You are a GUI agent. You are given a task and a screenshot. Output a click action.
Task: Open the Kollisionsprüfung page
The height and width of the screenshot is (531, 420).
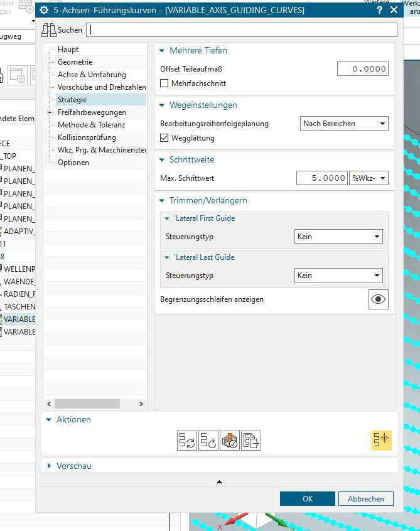point(87,137)
